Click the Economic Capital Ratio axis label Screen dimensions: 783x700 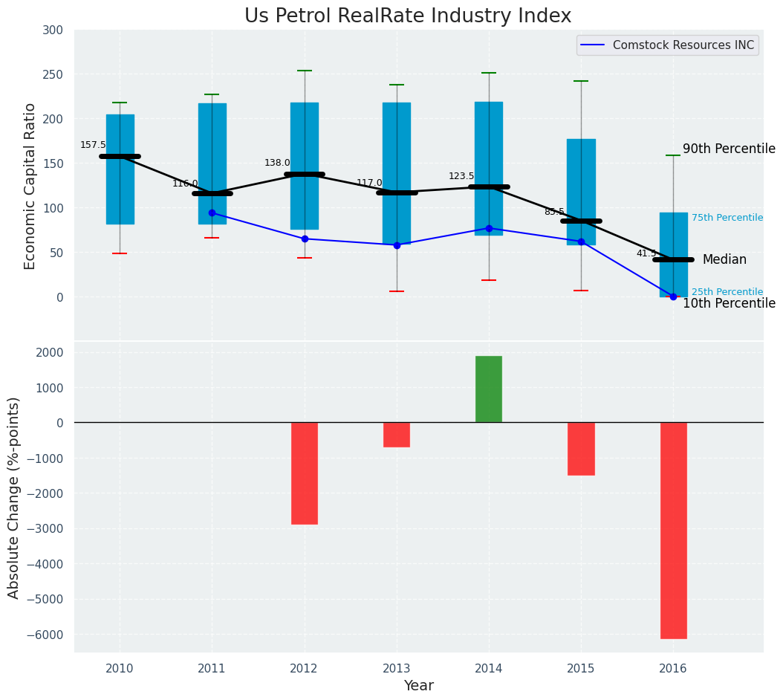click(x=30, y=186)
